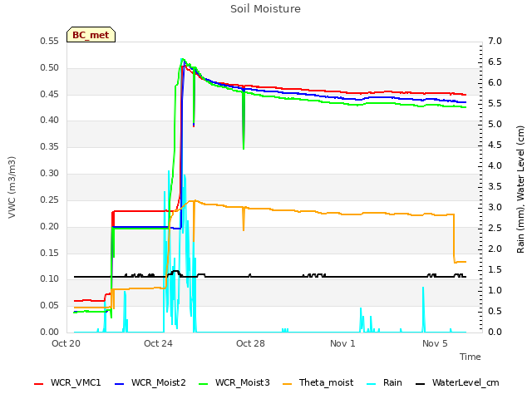This screenshot has height=399, width=532.
Task: Toggle the WCR_Moist2 legend entry
Action: click(150, 382)
